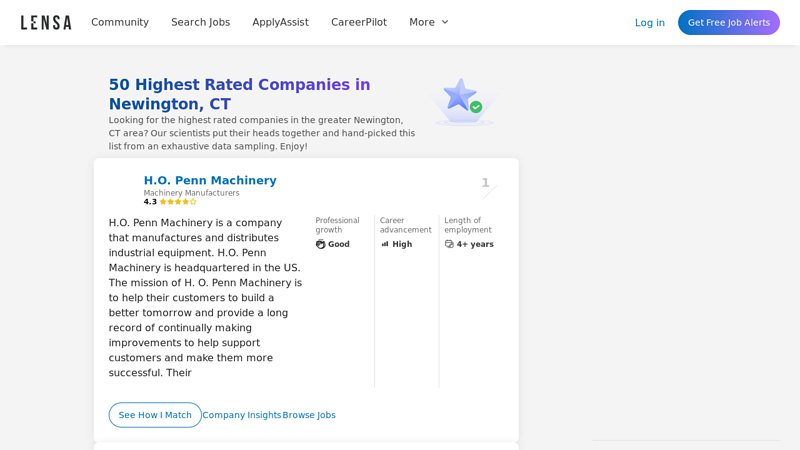The width and height of the screenshot is (800, 450).
Task: Click the Career advancement High bar icon
Action: [x=385, y=244]
